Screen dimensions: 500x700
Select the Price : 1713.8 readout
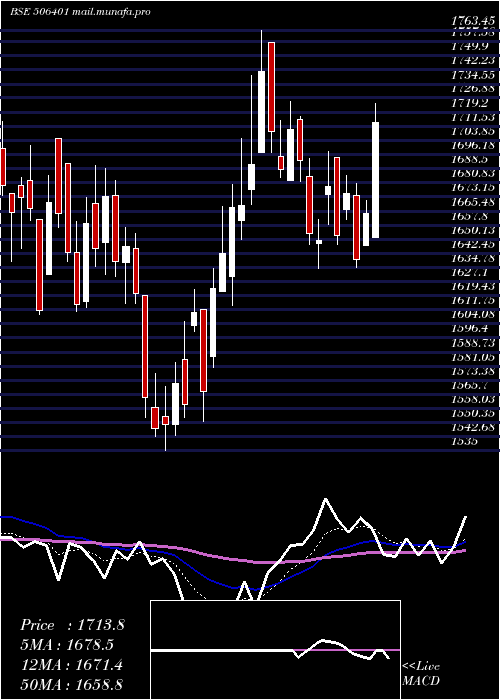point(72,625)
